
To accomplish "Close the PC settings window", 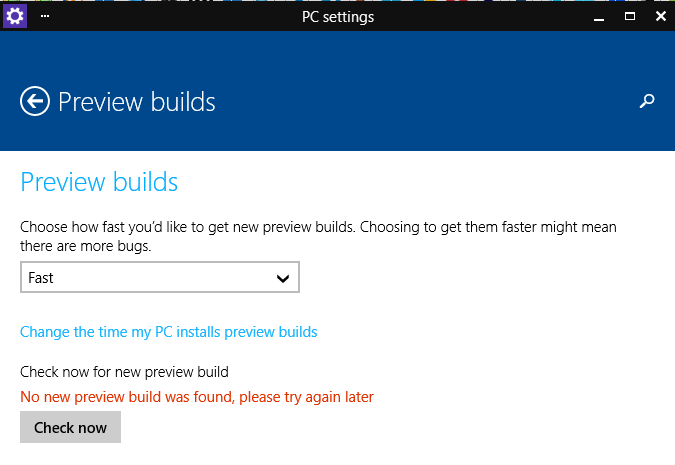I will (x=658, y=17).
